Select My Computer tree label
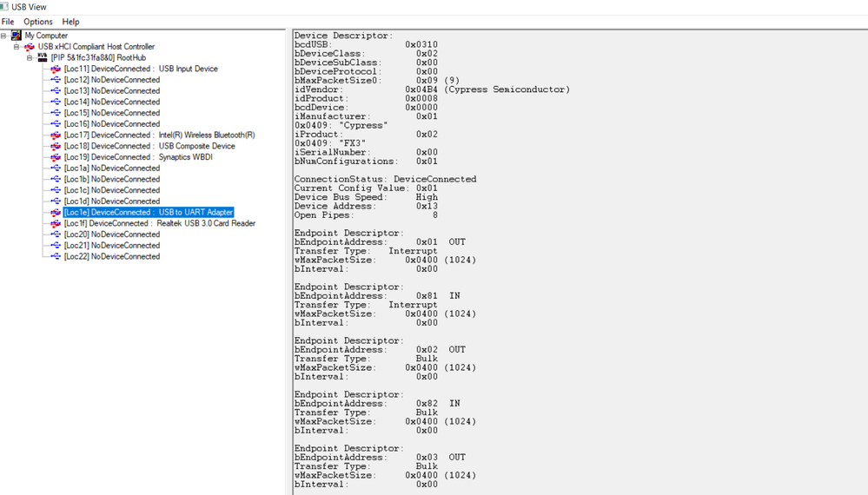This screenshot has width=868, height=495. [x=46, y=36]
